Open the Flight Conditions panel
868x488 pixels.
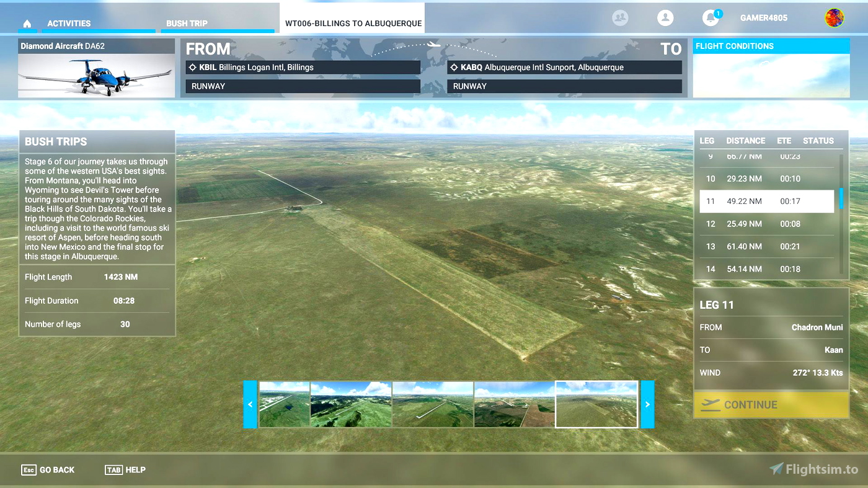pos(771,68)
